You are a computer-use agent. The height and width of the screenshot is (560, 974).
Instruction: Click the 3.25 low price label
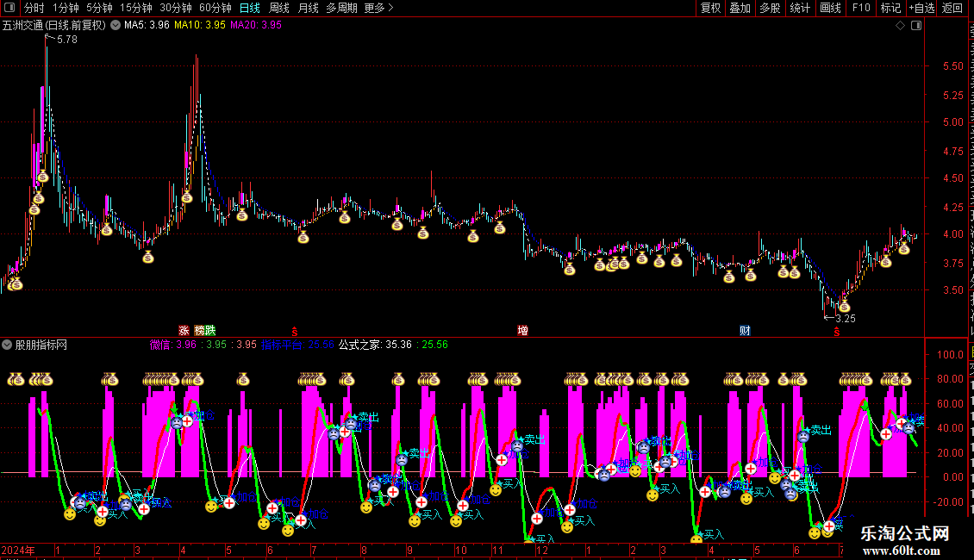coord(846,319)
